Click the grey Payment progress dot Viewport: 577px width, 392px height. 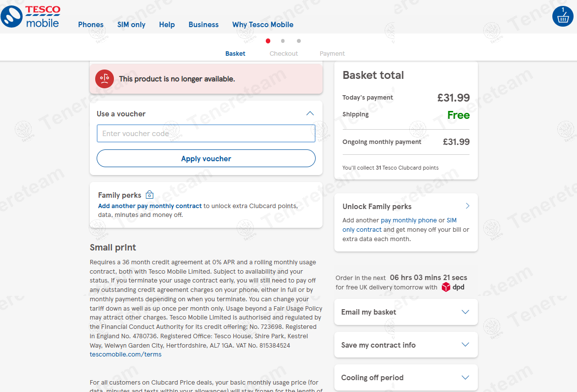click(x=299, y=41)
